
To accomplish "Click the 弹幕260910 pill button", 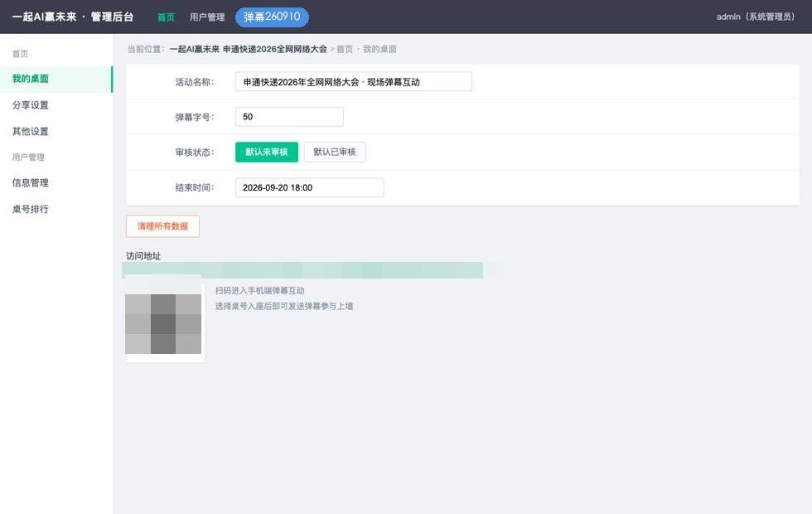I will [x=272, y=17].
